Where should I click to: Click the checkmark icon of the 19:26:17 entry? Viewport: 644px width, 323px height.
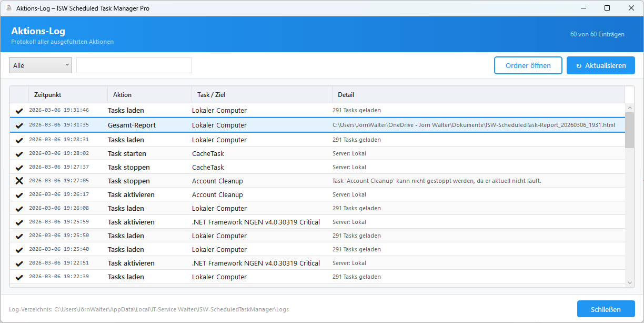19,195
